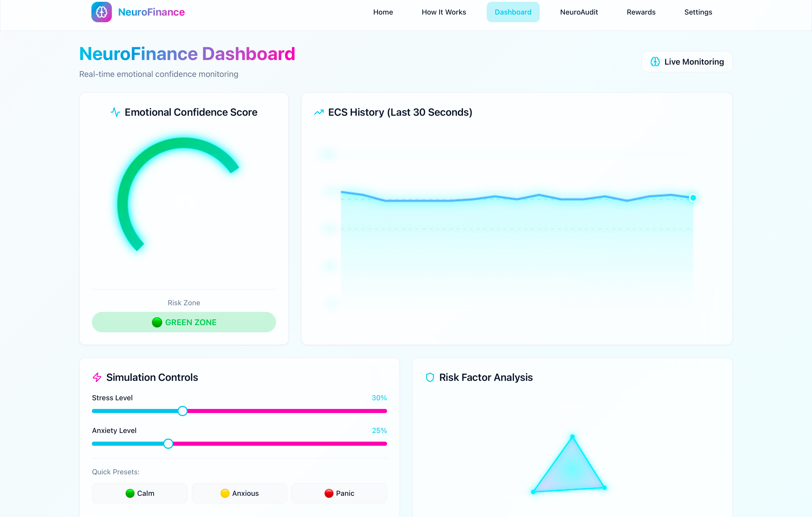The image size is (812, 517).
Task: Open the Home nav item
Action: pyautogui.click(x=383, y=12)
